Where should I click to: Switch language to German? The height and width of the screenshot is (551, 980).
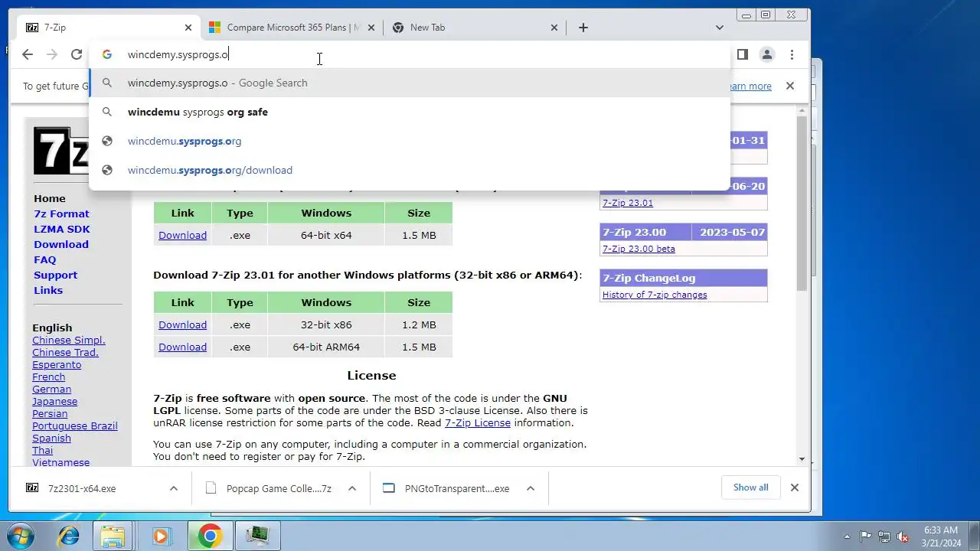[x=51, y=389]
